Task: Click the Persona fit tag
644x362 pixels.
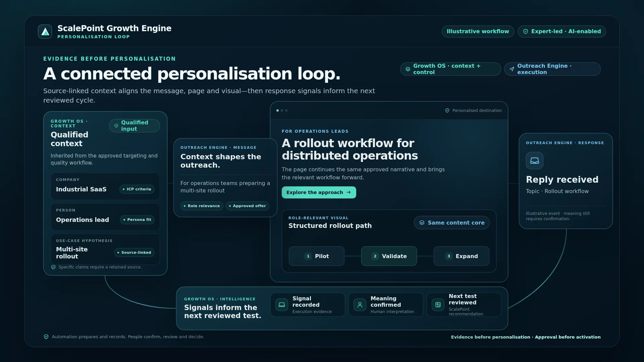Action: 137,220
